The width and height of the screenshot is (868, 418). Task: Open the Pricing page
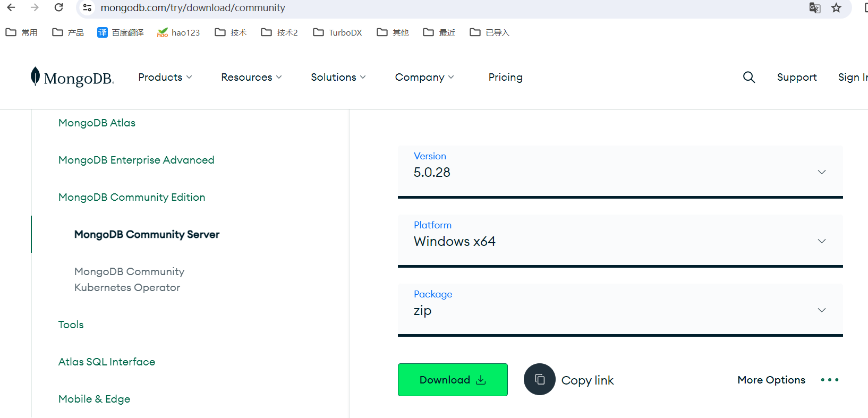[506, 77]
